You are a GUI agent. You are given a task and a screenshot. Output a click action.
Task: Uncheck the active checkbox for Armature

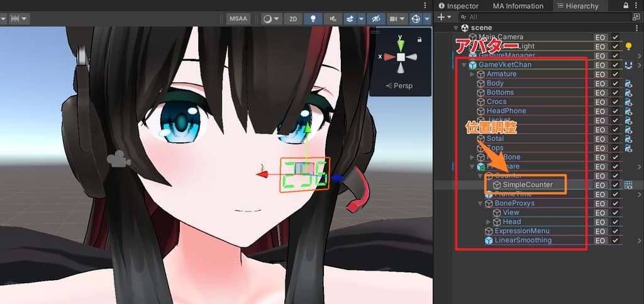click(615, 74)
